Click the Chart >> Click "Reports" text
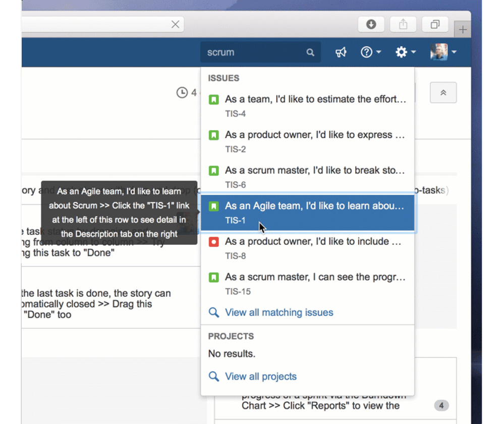This screenshot has height=424, width=504. (x=320, y=406)
